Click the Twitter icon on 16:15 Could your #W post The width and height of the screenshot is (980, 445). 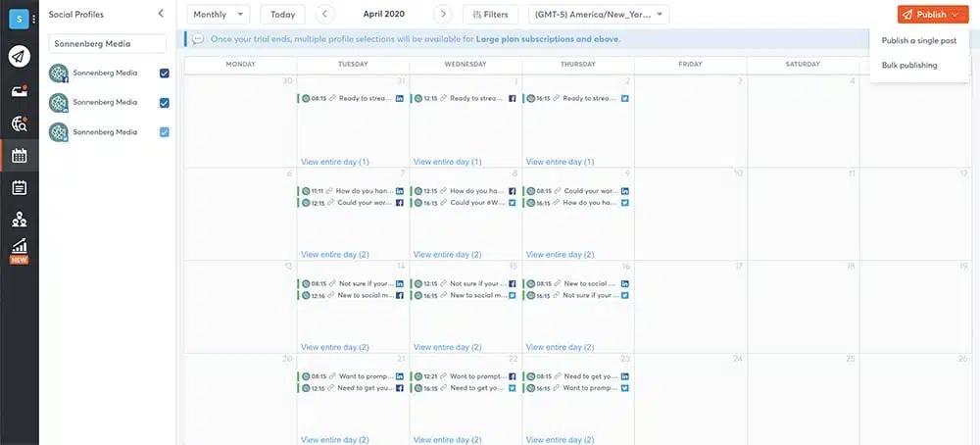coord(512,203)
